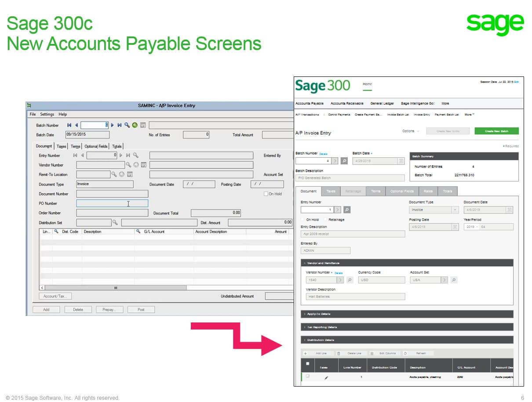Open Settings menu in SAMINC window
Image resolution: width=532 pixels, height=402 pixels.
click(x=47, y=114)
